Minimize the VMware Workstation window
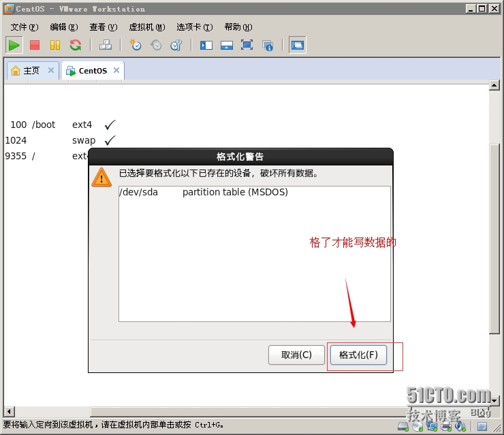The height and width of the screenshot is (435, 504). coord(471,9)
